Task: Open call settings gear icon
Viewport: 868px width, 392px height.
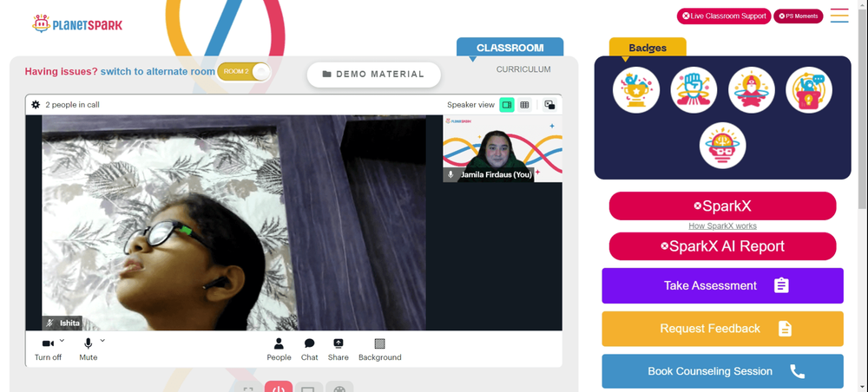Action: click(x=36, y=104)
